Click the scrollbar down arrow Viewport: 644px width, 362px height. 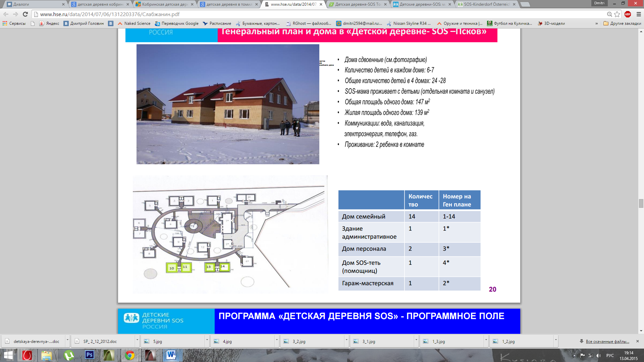click(641, 331)
